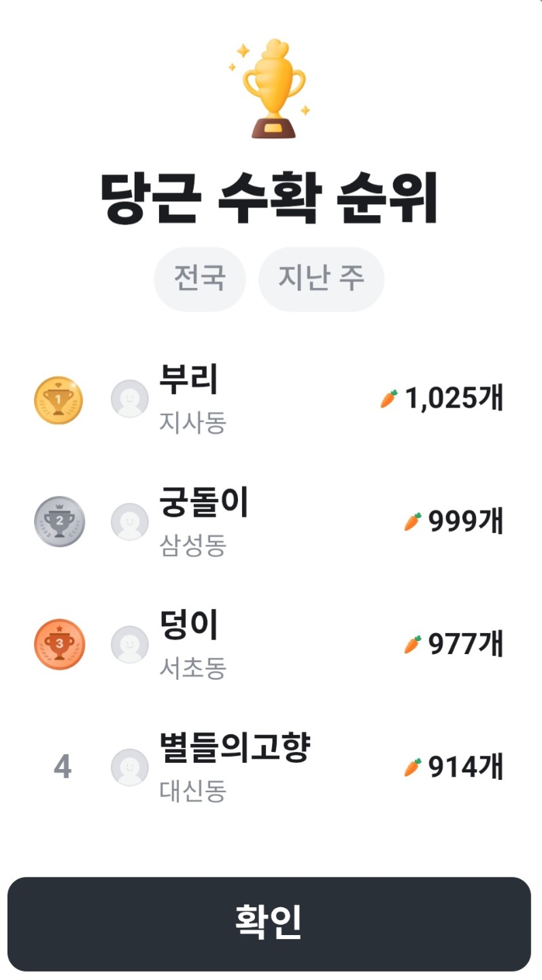Click the gold first-place medal

[x=58, y=400]
